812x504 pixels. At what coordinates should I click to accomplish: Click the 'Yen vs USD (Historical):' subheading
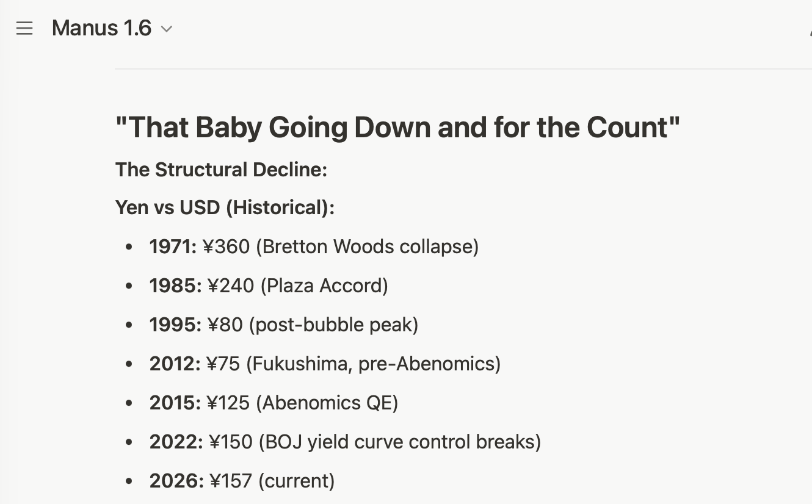point(225,207)
